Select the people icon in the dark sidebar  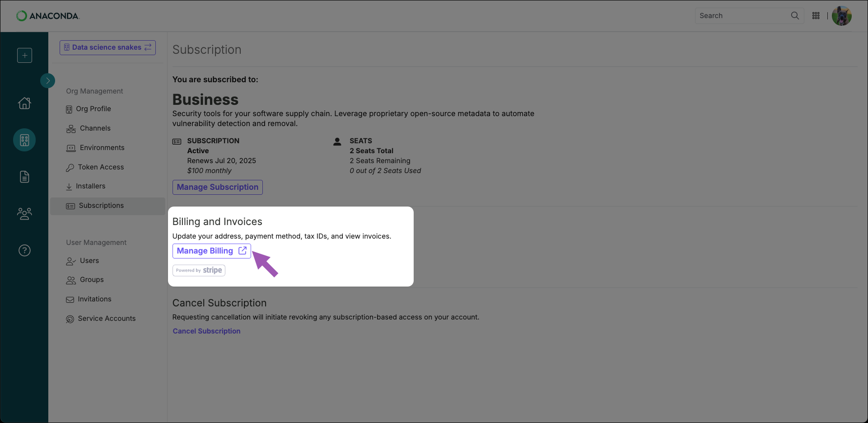[24, 213]
